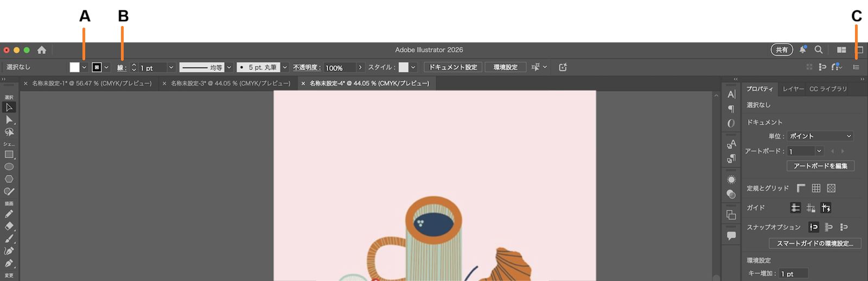
Task: Open the variable width profile dropdown
Action: (x=229, y=68)
